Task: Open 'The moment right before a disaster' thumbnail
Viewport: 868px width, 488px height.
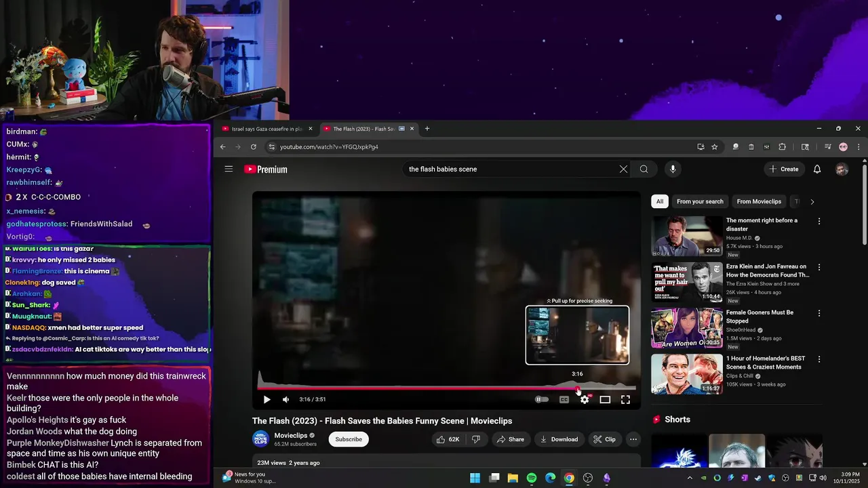Action: [x=687, y=236]
